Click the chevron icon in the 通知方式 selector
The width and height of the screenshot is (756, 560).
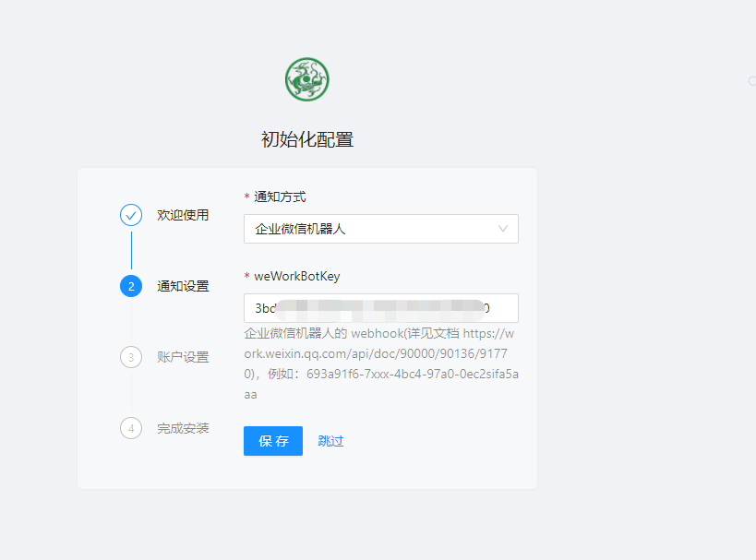pyautogui.click(x=503, y=229)
